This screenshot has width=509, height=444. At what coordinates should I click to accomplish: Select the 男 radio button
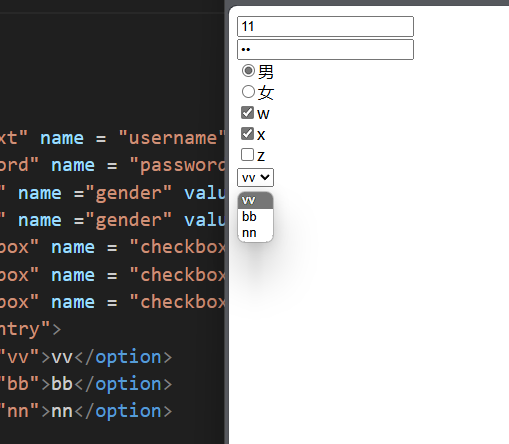pos(248,71)
